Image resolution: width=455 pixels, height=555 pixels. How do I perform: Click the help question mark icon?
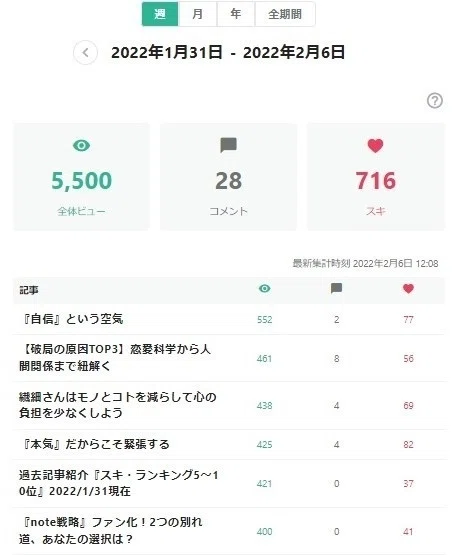coord(434,101)
